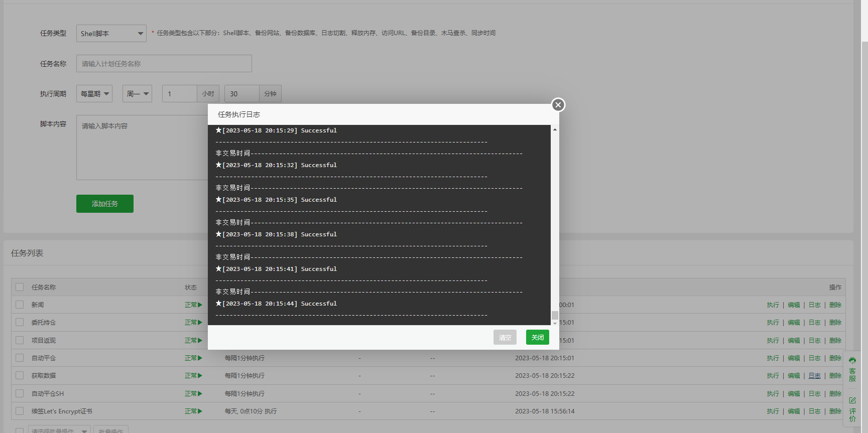Viewport: 868px width, 433px height.
Task: Focus the 分钟 minute input field
Action: (242, 94)
